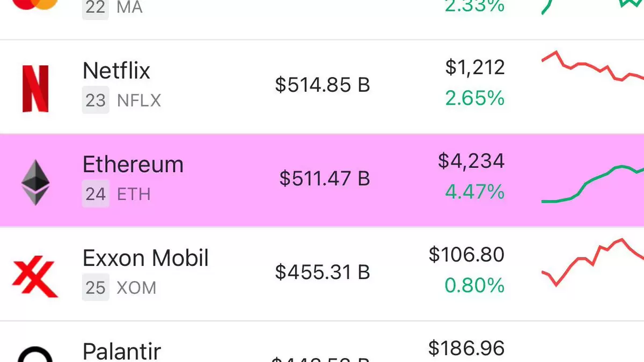Click the Exxon Mobil logo icon
Viewport: 644px width, 362px height.
coord(35,276)
